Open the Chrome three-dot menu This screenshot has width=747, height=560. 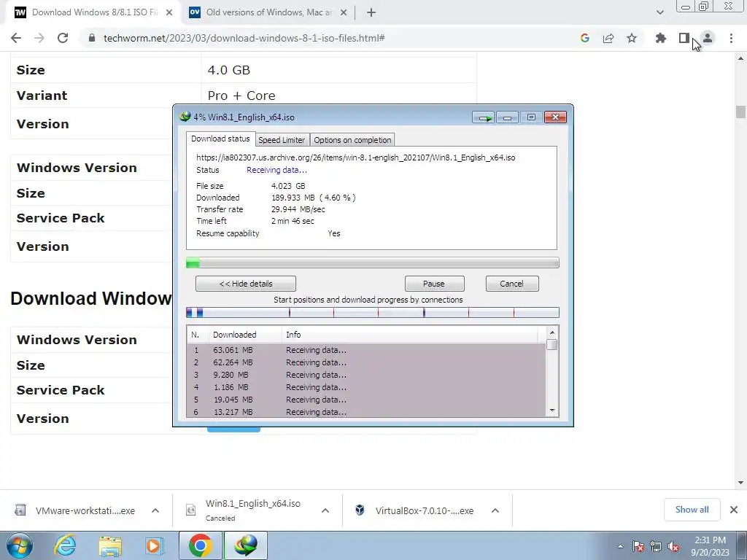(x=731, y=38)
